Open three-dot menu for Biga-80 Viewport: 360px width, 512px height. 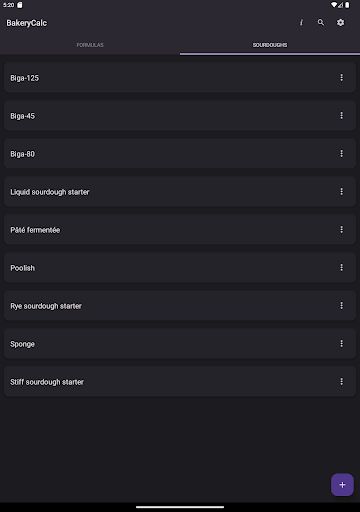341,154
